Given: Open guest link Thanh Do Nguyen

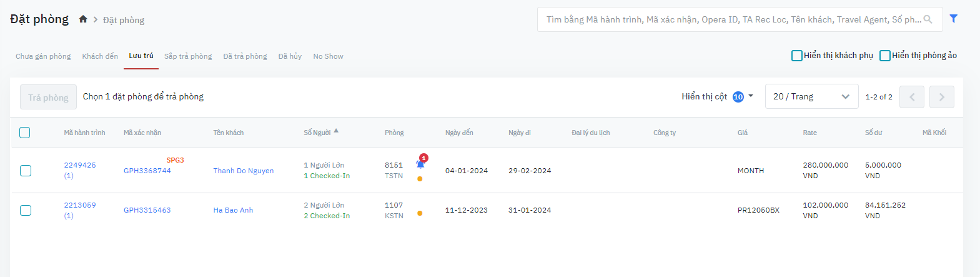Looking at the screenshot, I should [x=244, y=171].
